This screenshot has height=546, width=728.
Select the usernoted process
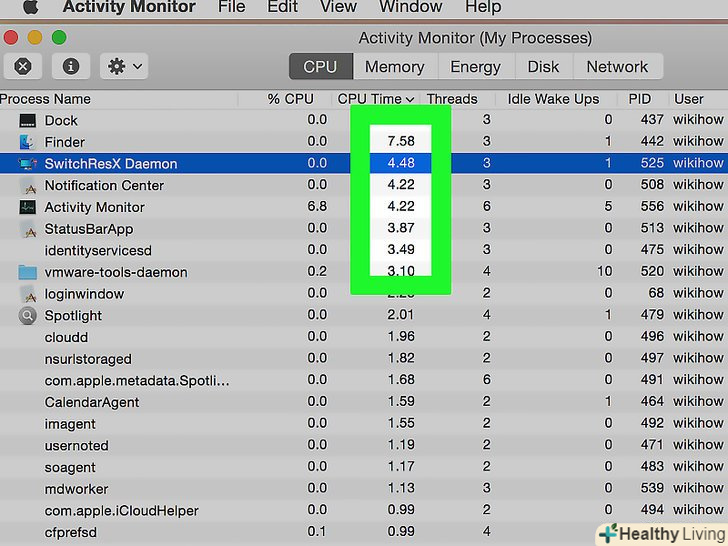click(77, 446)
